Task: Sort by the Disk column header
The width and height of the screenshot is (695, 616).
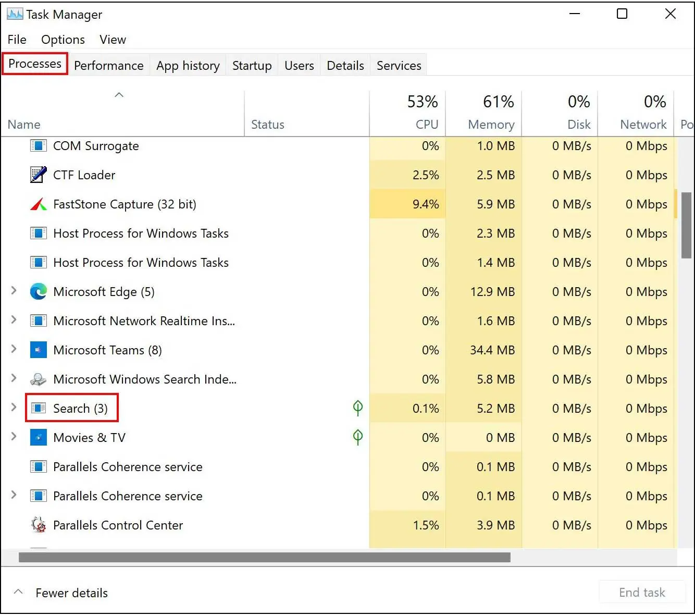Action: pos(560,114)
